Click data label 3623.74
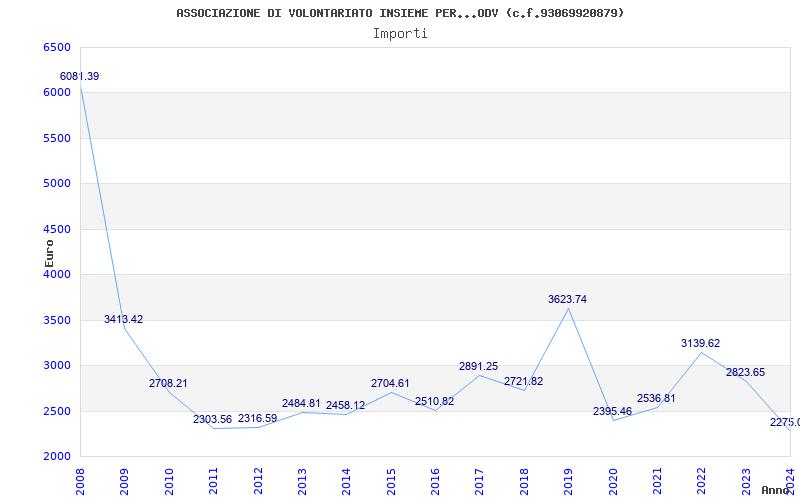 pos(567,299)
